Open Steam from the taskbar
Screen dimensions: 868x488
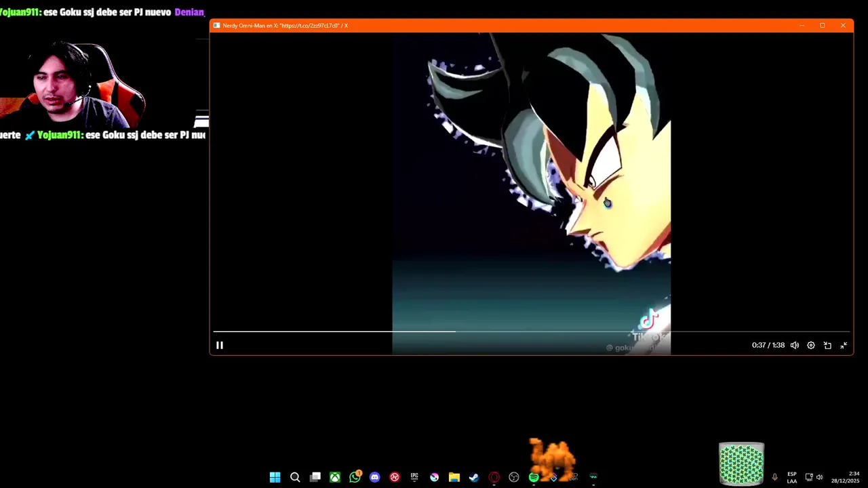474,477
